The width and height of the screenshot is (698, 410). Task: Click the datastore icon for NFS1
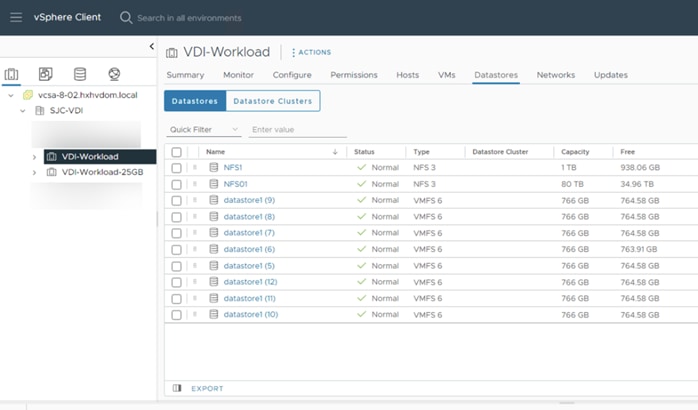point(214,167)
